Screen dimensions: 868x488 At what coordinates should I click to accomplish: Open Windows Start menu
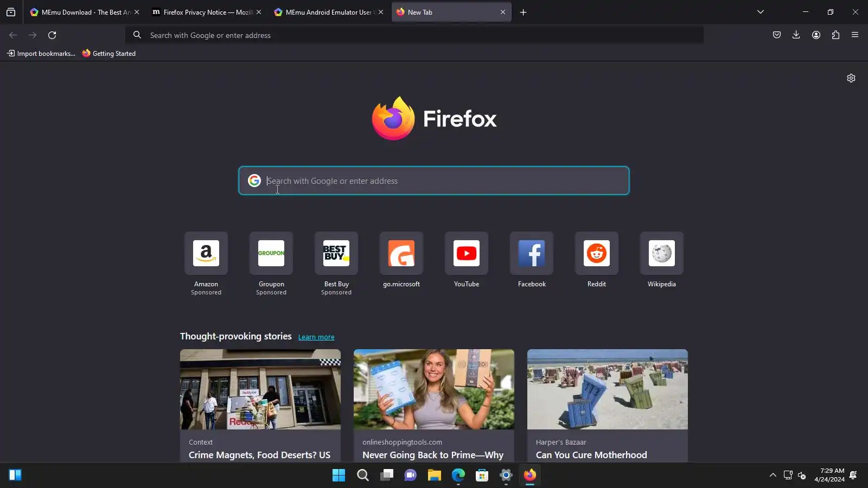[339, 476]
